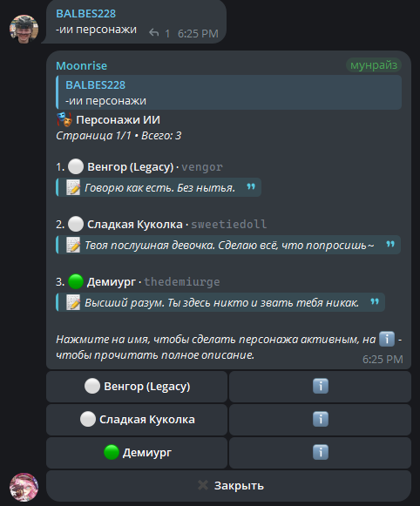Click the мунрайз admin tag
Image resolution: width=420 pixels, height=506 pixels.
pyautogui.click(x=374, y=64)
